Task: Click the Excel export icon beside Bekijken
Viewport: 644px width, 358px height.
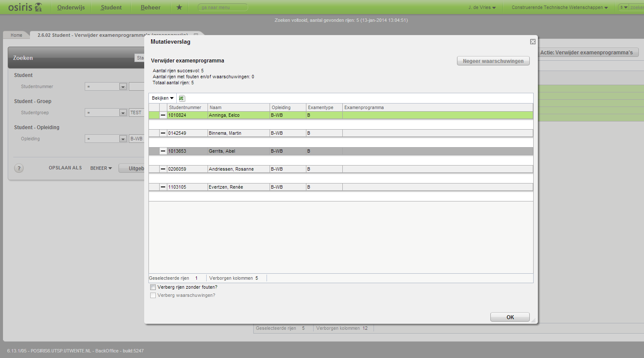Action: click(181, 98)
